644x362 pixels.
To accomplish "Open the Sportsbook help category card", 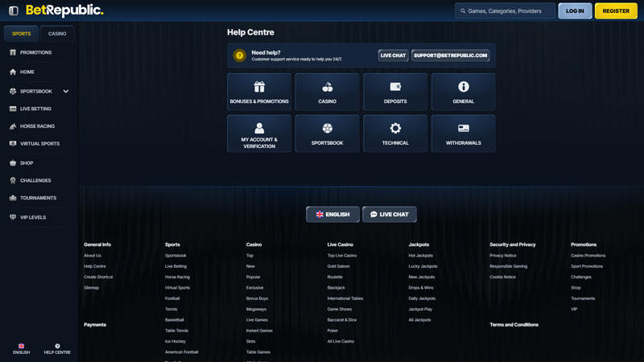I will pos(328,134).
